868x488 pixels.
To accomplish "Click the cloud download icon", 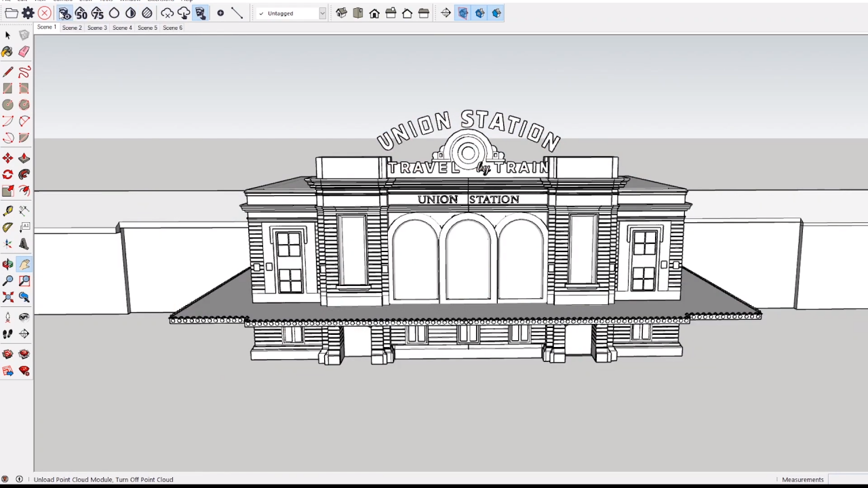I will point(184,13).
